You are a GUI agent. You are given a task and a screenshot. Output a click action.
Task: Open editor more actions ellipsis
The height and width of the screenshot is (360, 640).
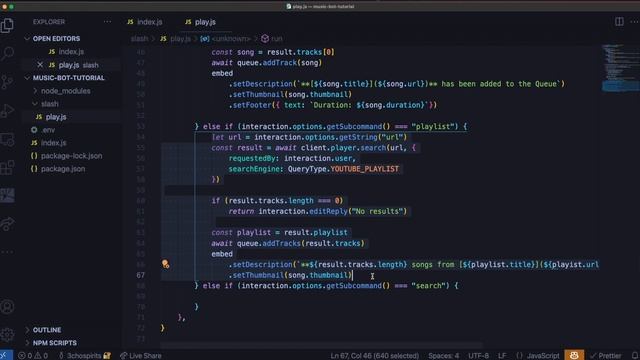635,22
